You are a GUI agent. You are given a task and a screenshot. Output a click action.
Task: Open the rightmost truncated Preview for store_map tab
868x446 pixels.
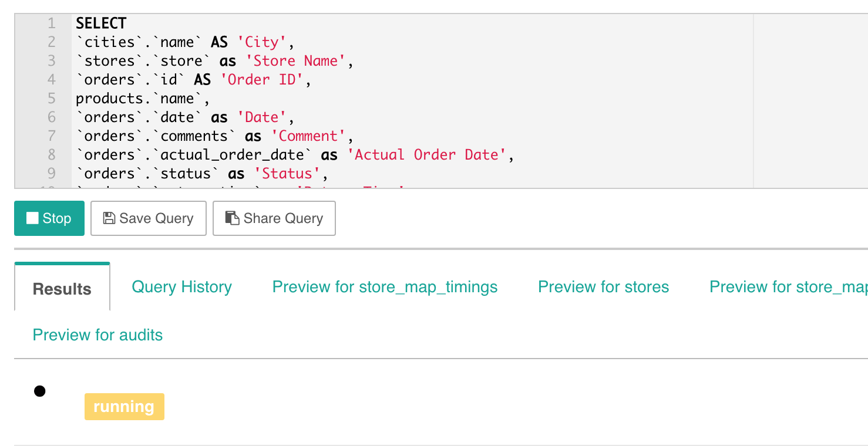click(787, 287)
